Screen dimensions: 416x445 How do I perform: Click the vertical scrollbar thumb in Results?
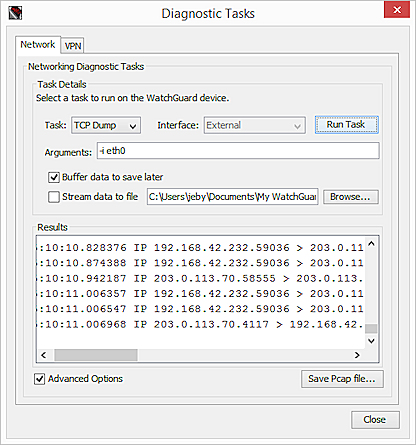click(371, 328)
